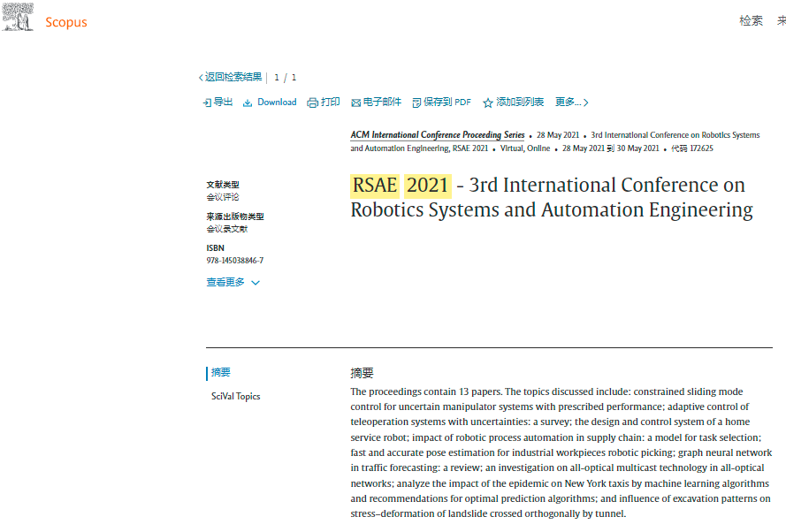
Task: Expand the More (更多...) actions menu
Action: click(571, 103)
